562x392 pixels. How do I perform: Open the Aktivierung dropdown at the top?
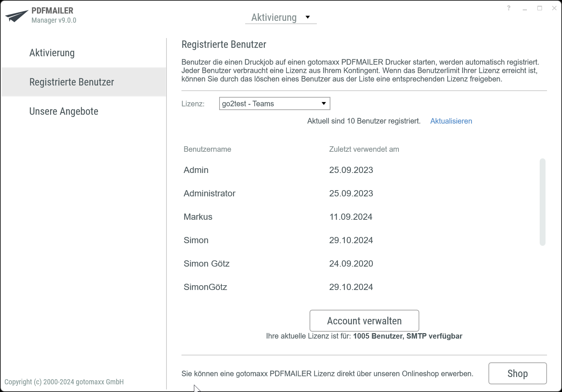point(281,17)
